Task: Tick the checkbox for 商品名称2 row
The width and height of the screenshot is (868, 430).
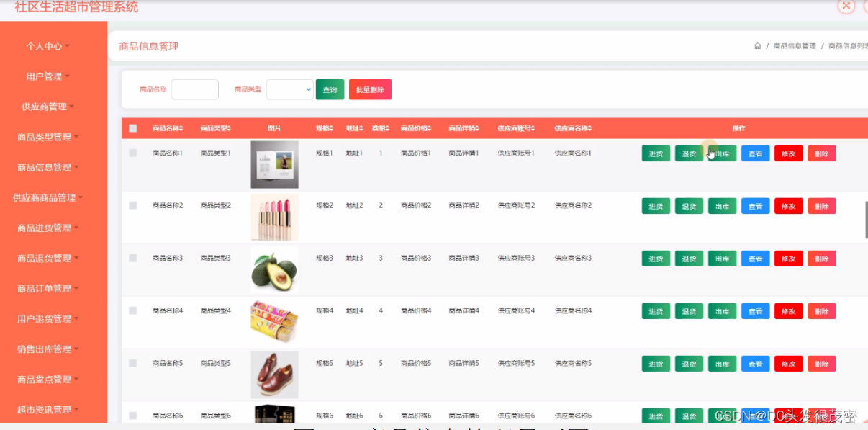Action: tap(132, 205)
